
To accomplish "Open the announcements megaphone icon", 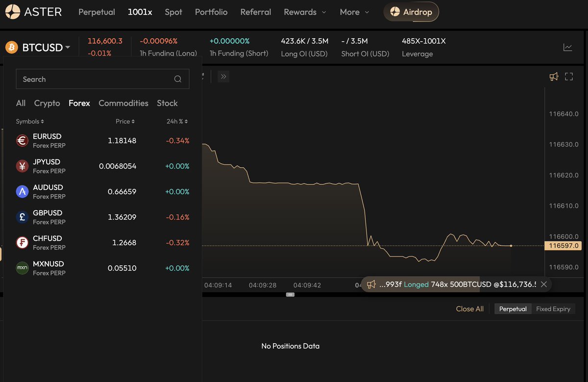I will click(554, 76).
